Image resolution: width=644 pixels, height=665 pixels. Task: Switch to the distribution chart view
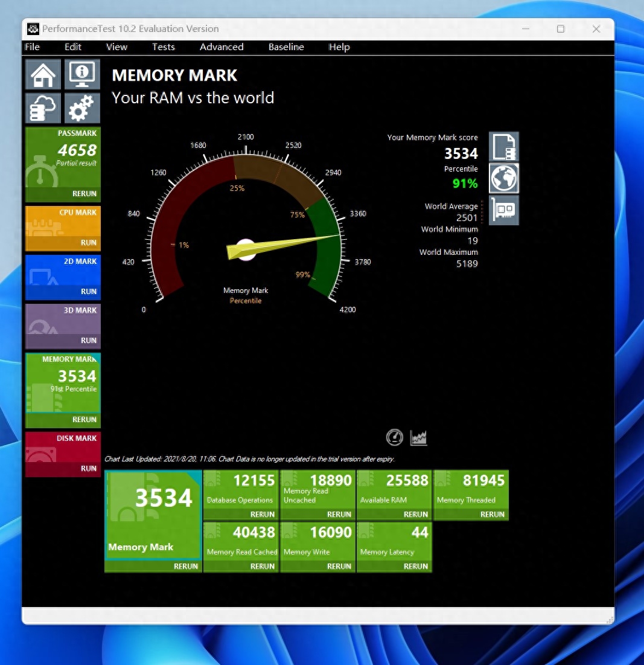click(x=419, y=437)
